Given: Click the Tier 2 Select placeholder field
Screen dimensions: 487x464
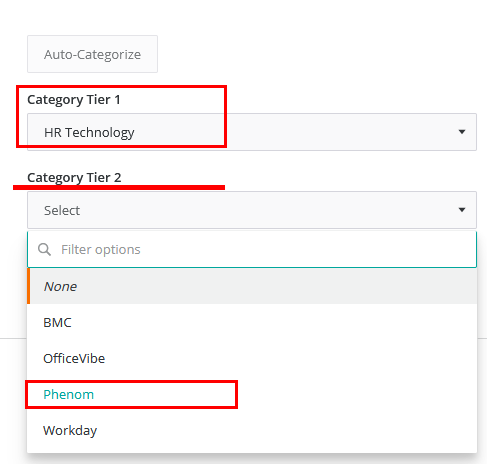Looking at the screenshot, I should tap(252, 210).
